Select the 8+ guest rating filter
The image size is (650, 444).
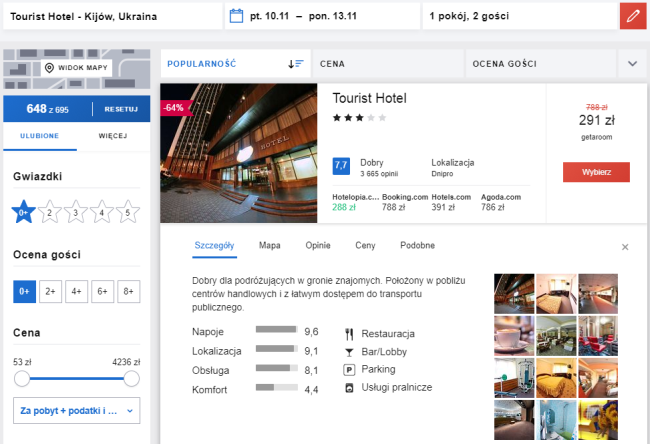pyautogui.click(x=127, y=292)
